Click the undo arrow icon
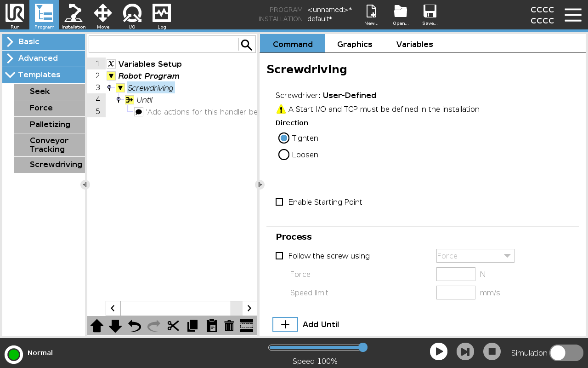The height and width of the screenshot is (368, 588). (135, 326)
